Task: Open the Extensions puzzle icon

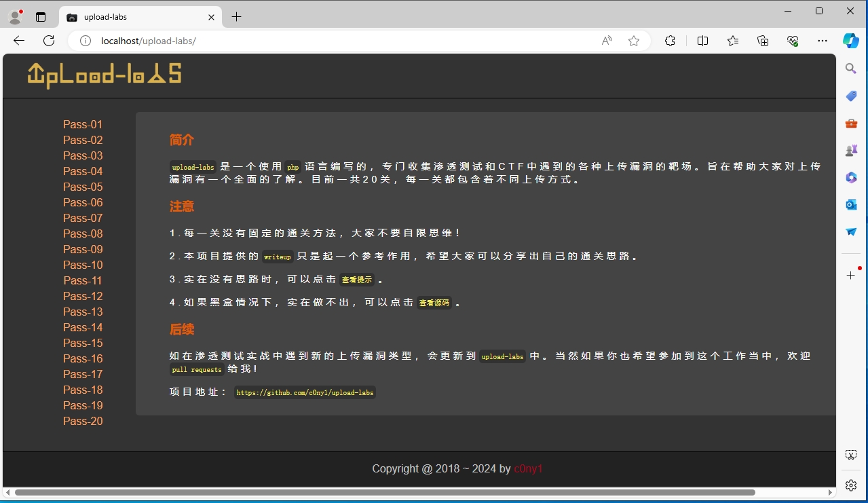Action: click(x=670, y=41)
